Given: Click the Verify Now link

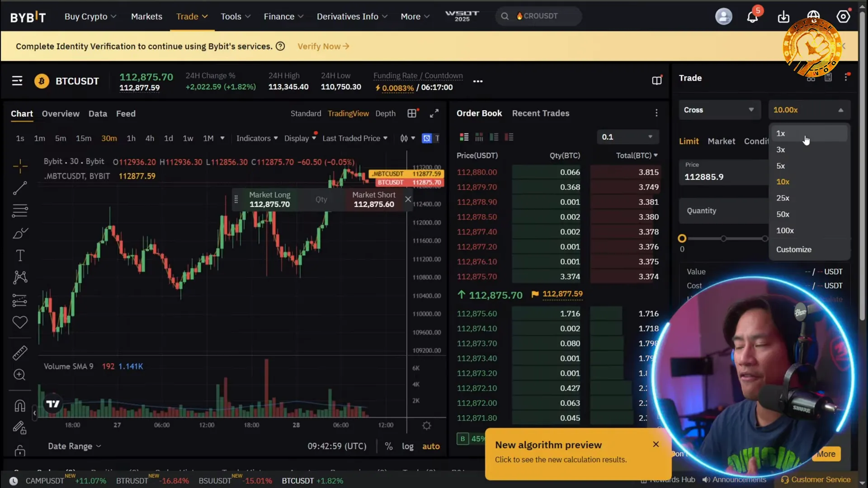Looking at the screenshot, I should 323,47.
